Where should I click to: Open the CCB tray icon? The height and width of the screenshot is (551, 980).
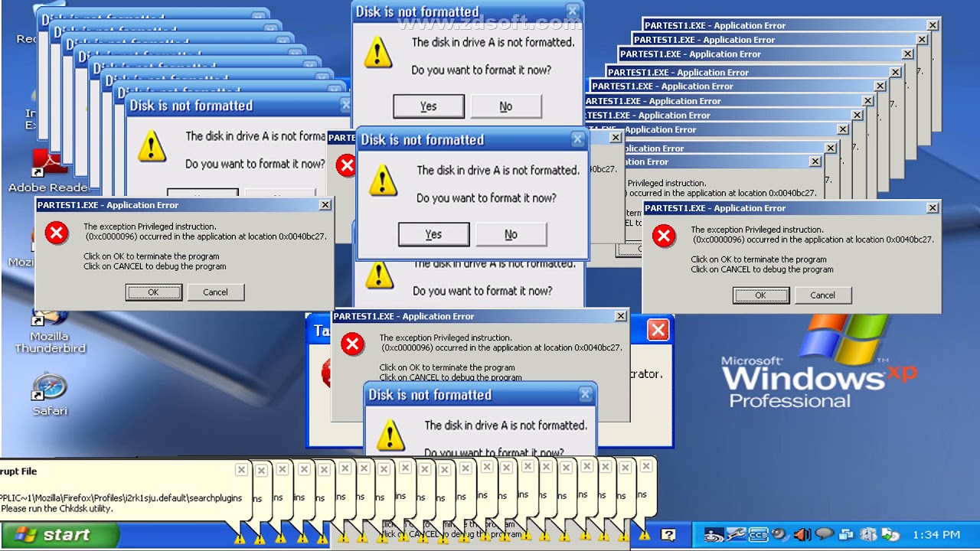point(759,535)
